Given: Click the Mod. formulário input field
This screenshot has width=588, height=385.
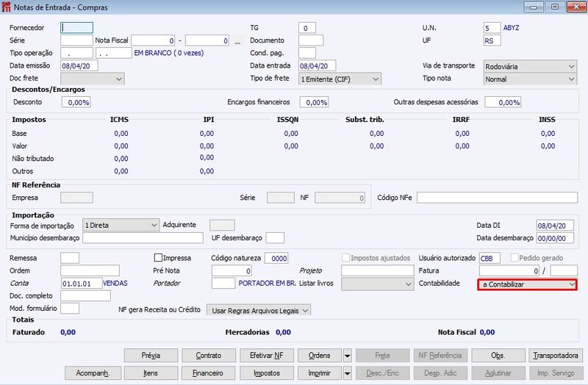Looking at the screenshot, I should [x=70, y=309].
